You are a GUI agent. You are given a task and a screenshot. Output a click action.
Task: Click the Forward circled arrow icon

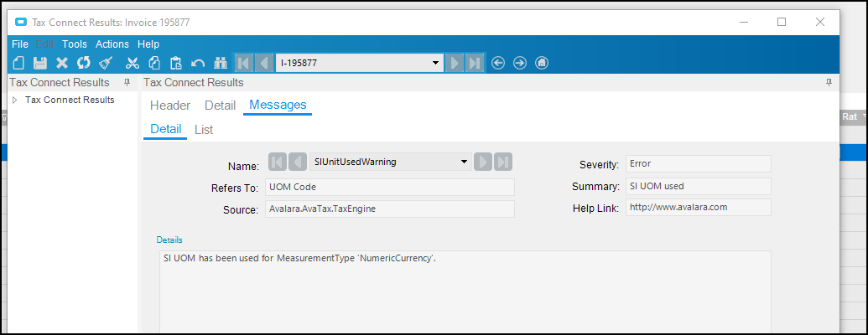(x=520, y=63)
